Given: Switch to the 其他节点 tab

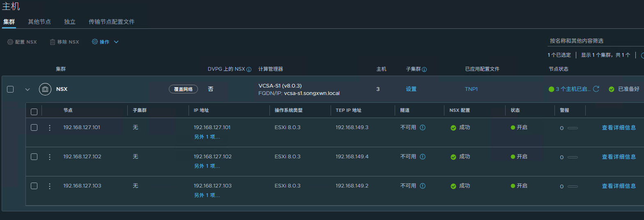Looking at the screenshot, I should pyautogui.click(x=39, y=22).
